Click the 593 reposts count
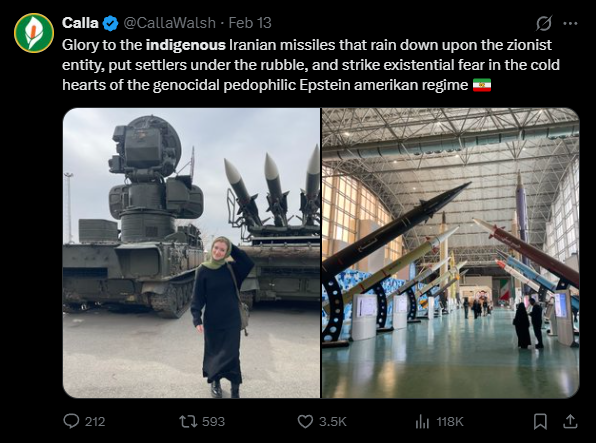The height and width of the screenshot is (443, 596). click(213, 421)
